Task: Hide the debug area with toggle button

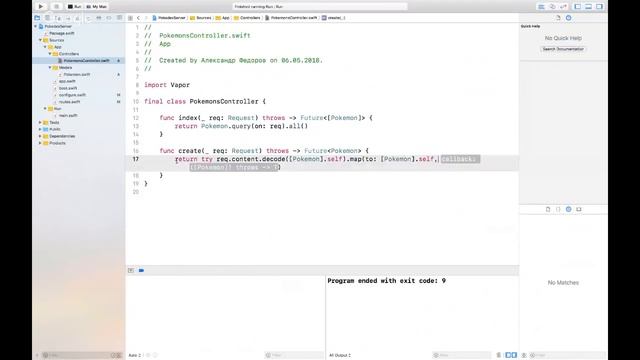Action: (x=131, y=270)
